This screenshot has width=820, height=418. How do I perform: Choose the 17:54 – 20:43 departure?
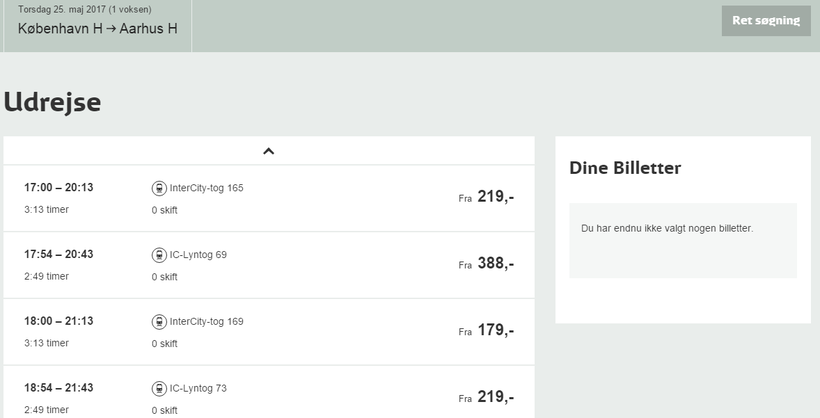click(59, 255)
